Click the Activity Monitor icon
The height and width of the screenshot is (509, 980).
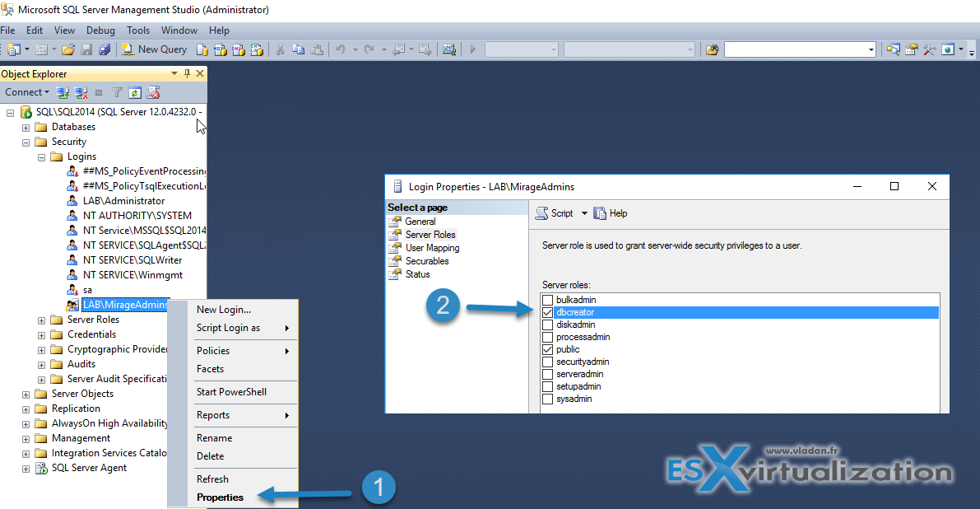click(x=448, y=49)
